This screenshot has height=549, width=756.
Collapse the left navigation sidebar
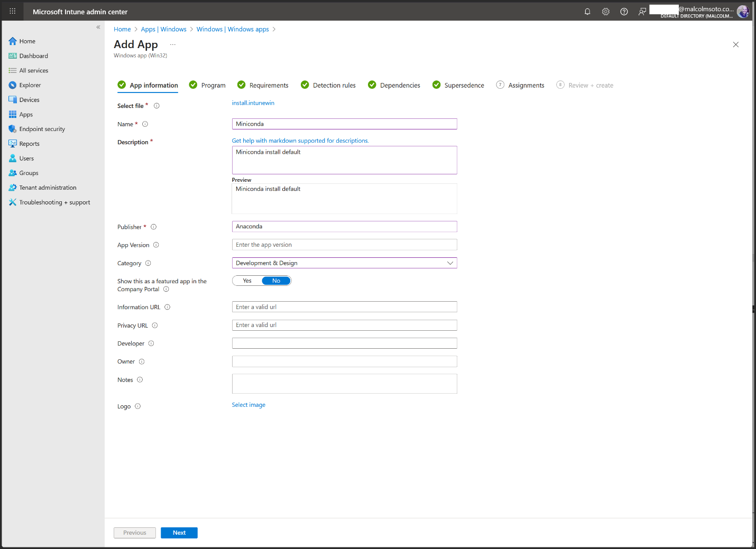pos(98,27)
